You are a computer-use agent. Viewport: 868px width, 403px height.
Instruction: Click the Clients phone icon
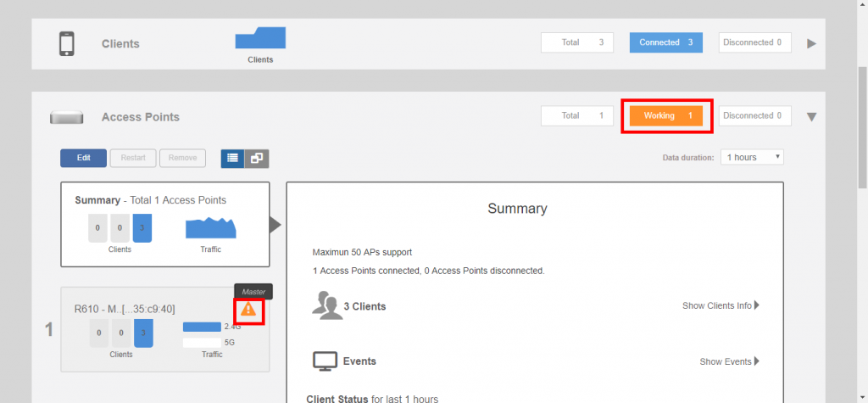(68, 43)
